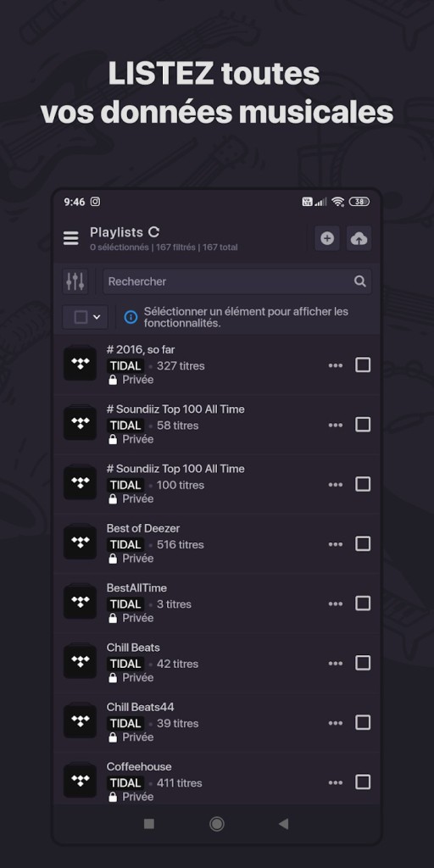Select the BestAllTime playlist checkbox
This screenshot has width=434, height=868.
(x=363, y=604)
